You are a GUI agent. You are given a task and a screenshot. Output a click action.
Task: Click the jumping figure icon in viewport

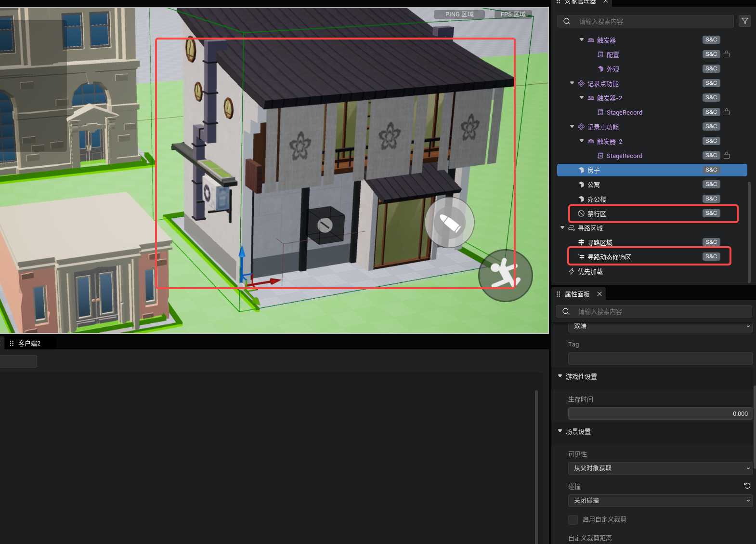[x=505, y=275]
